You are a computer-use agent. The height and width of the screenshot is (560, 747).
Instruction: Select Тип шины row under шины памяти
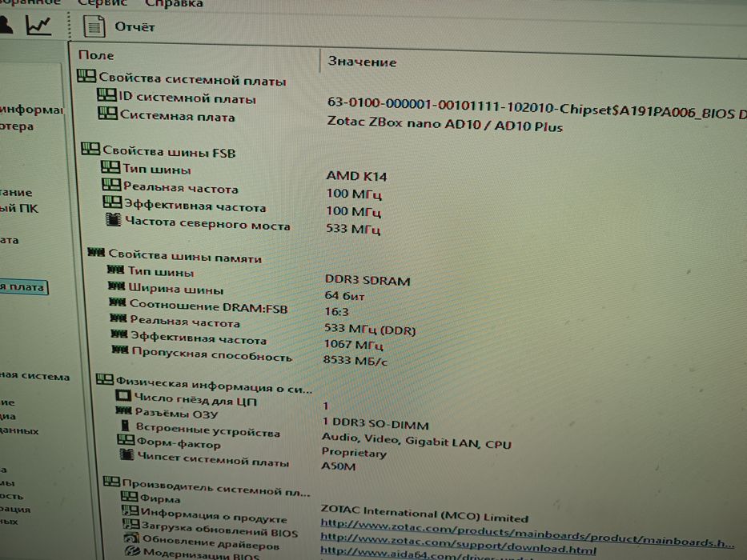click(x=161, y=272)
